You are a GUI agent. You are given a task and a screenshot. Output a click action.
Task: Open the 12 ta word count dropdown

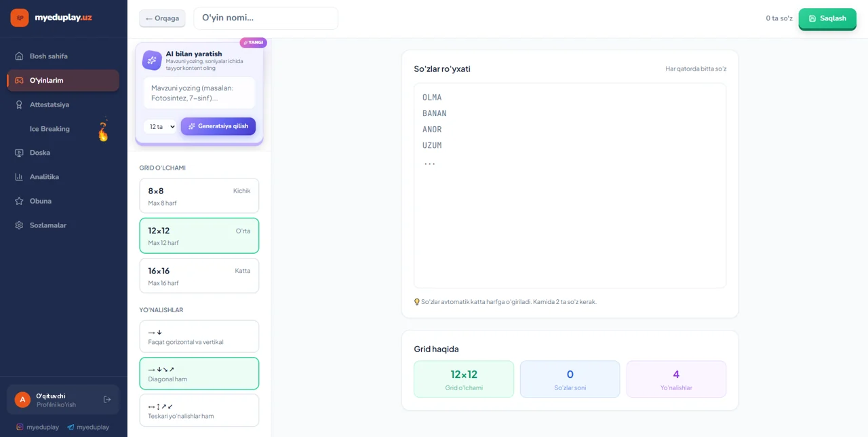(x=160, y=126)
